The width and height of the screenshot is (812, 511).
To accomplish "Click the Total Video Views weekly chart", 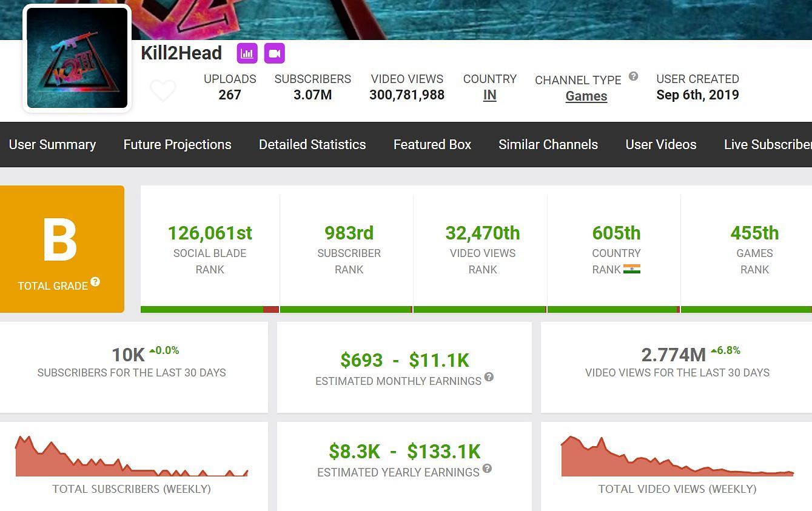I will pos(677,458).
